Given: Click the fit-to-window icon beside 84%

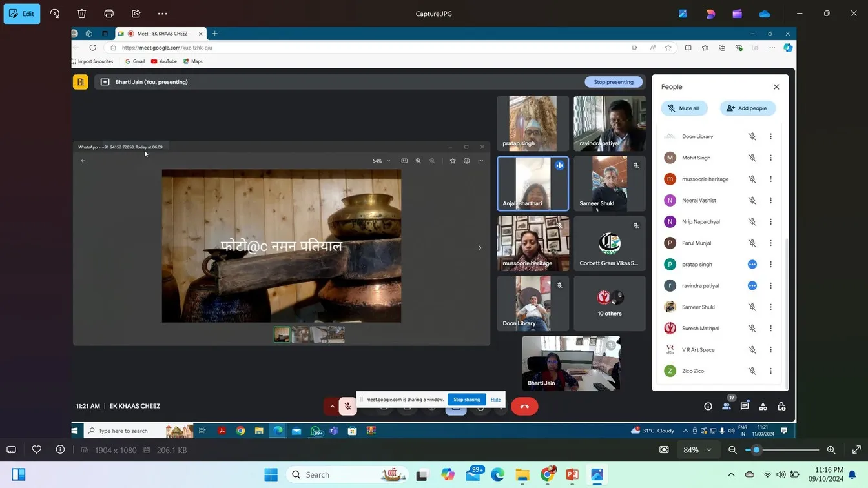Looking at the screenshot, I should (664, 450).
